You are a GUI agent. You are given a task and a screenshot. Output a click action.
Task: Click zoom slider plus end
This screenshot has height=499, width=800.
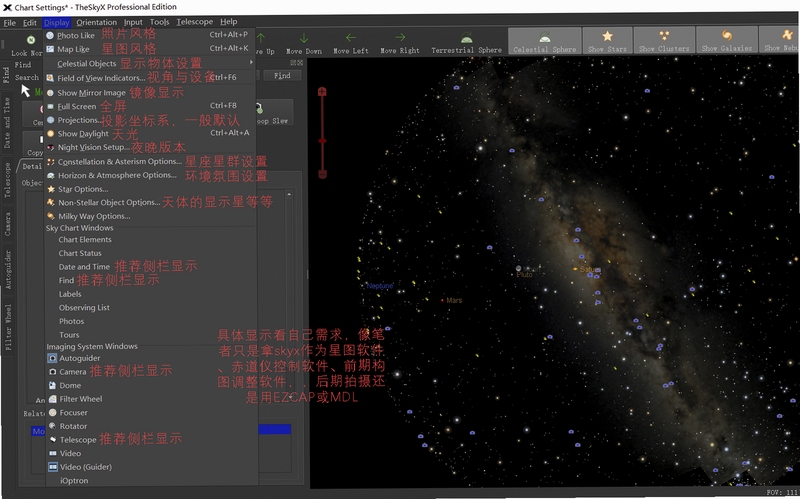tap(322, 92)
